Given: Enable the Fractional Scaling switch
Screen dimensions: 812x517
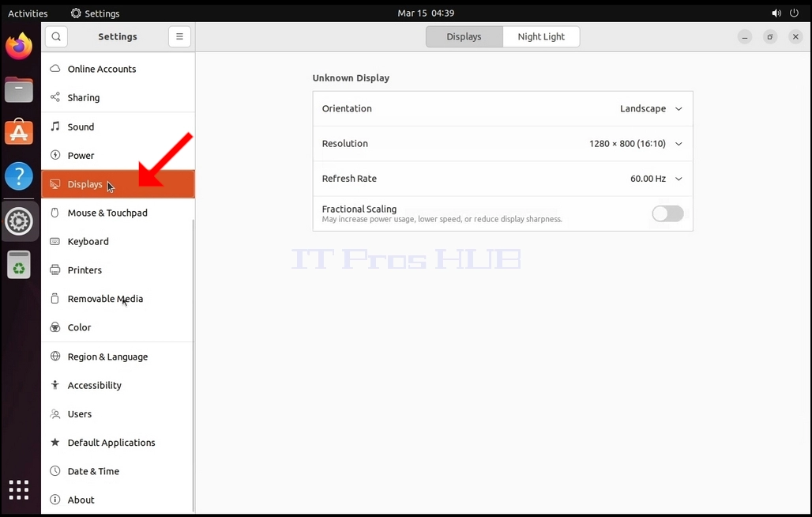Looking at the screenshot, I should (x=667, y=213).
